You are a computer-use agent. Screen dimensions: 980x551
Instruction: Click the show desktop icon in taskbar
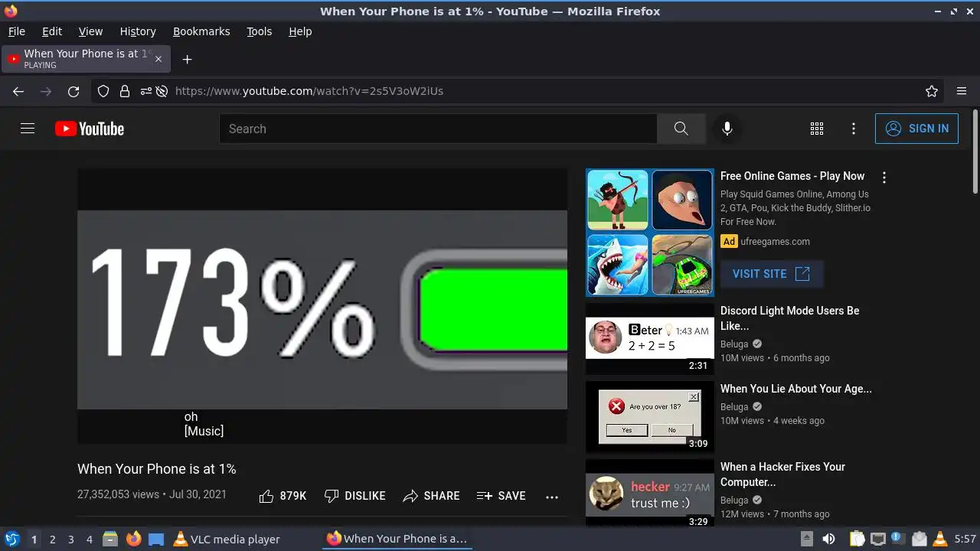156,539
